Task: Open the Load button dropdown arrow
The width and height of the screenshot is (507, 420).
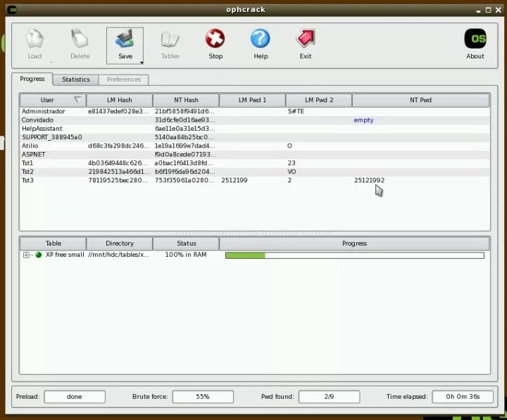Action: point(51,63)
